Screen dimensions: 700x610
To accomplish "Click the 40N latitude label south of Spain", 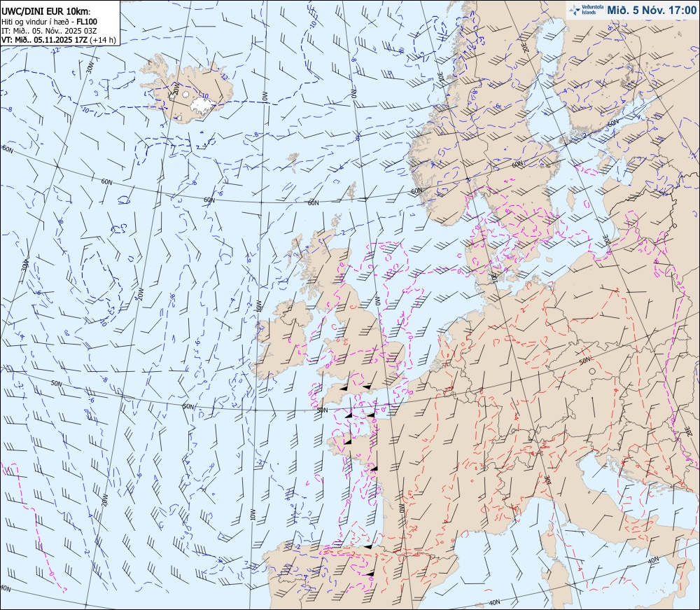I will click(494, 602).
